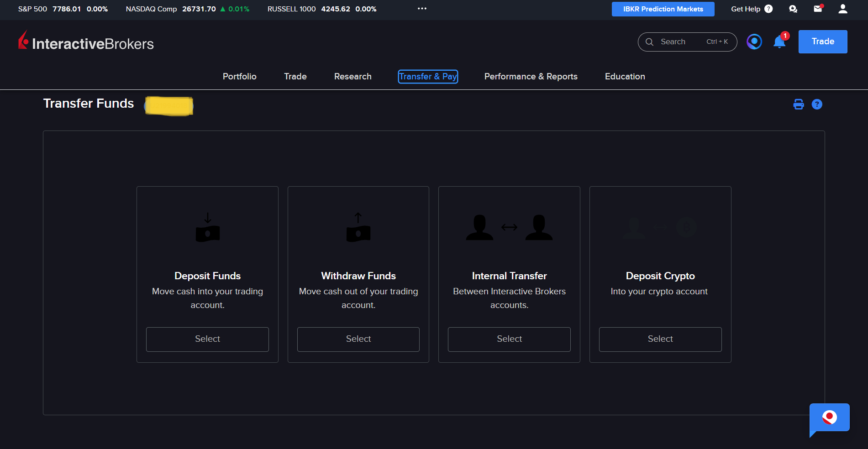Image resolution: width=868 pixels, height=449 pixels.
Task: Open the Trade navigation menu
Action: pos(295,76)
